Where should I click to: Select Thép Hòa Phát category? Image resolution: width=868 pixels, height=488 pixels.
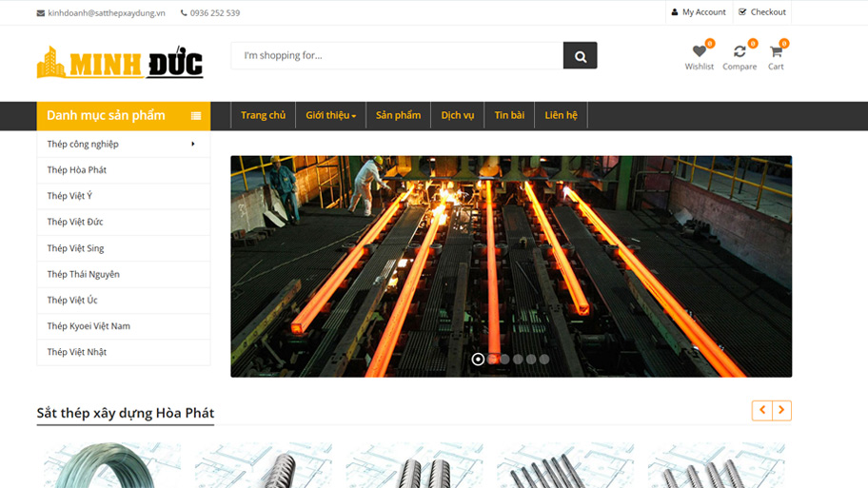124,170
